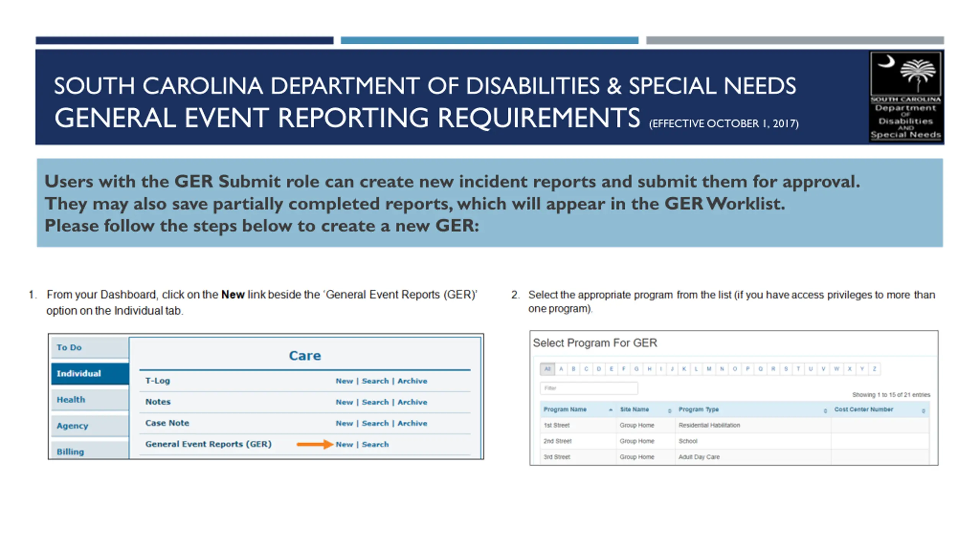
Task: Click Search link in the Notes row
Action: click(x=375, y=402)
